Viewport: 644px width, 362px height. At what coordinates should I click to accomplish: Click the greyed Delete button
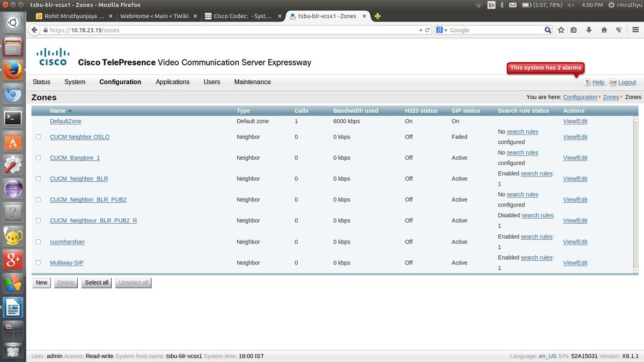tap(65, 283)
